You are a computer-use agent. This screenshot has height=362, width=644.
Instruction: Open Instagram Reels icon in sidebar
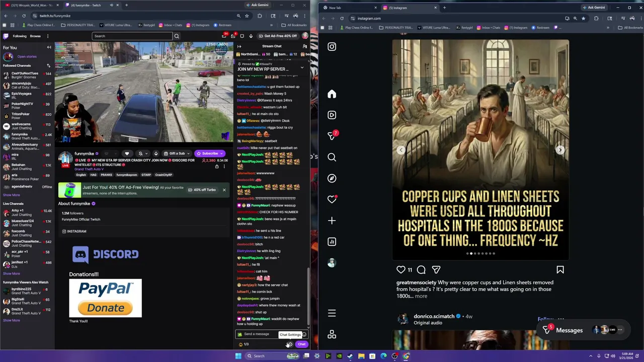332,115
